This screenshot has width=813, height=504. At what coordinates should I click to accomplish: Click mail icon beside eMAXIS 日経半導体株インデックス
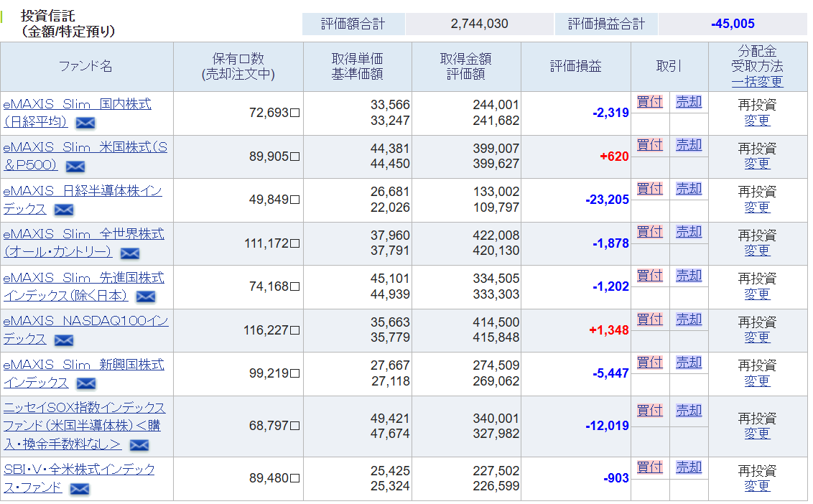(64, 210)
